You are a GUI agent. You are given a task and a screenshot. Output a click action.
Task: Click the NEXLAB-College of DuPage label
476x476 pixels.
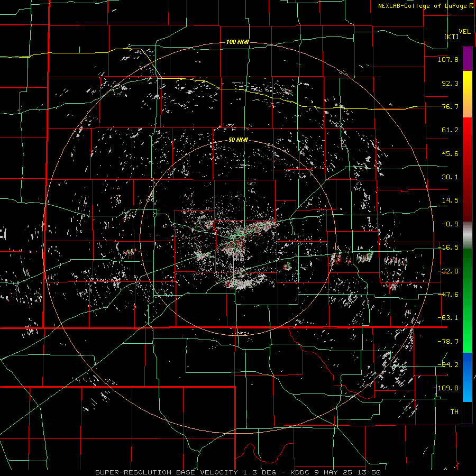[x=426, y=6]
